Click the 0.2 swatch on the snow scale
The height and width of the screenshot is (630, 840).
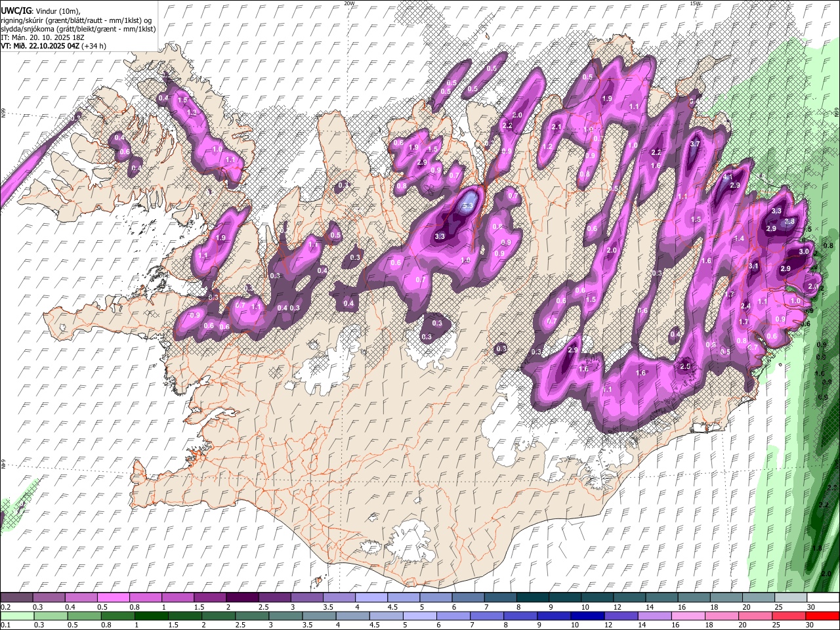tap(16, 598)
